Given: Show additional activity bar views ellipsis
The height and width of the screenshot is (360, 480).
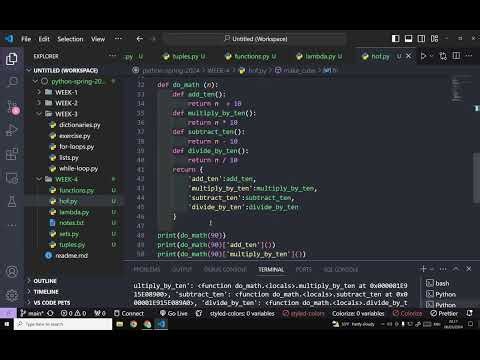Looking at the screenshot, I should click(12, 226).
